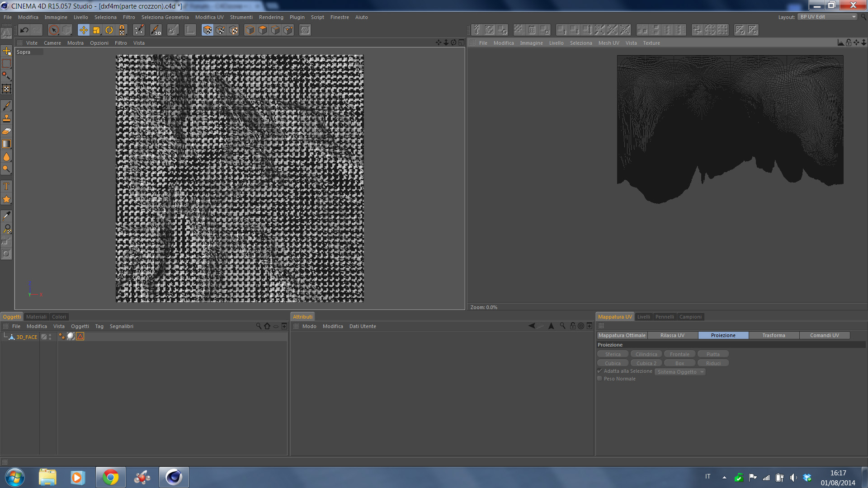Expand the 3D_FACE object tree item
This screenshot has width=868, height=488.
pos(5,337)
